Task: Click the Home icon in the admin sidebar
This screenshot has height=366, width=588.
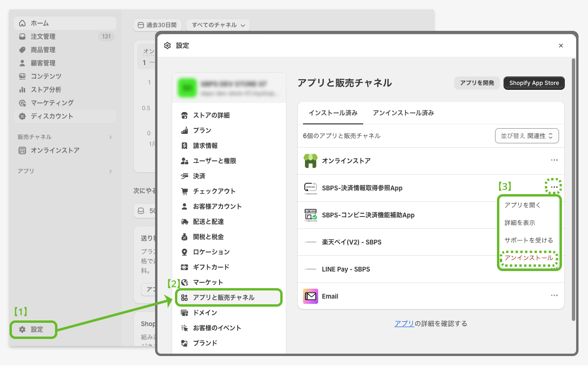Action: 22,23
